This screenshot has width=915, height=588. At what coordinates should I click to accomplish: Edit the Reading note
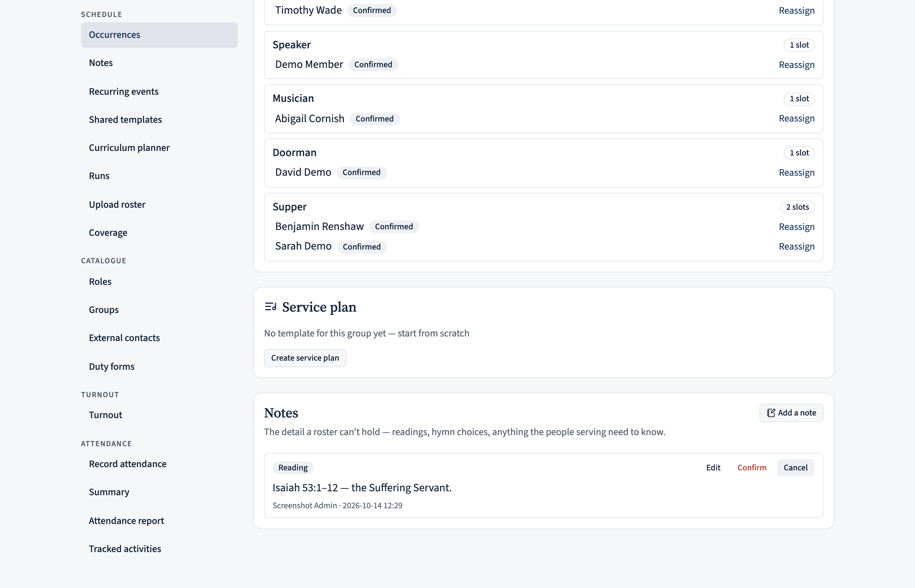click(713, 468)
